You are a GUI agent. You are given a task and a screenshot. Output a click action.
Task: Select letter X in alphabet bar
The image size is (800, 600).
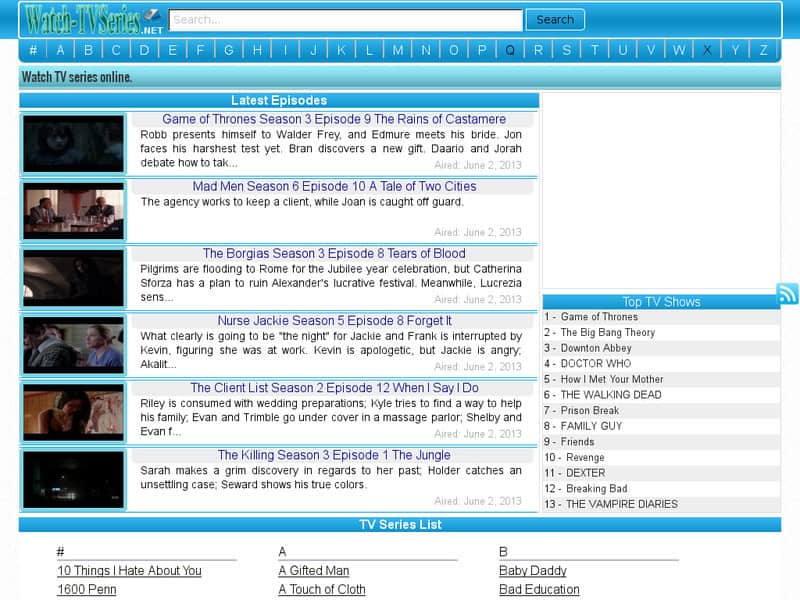click(707, 50)
